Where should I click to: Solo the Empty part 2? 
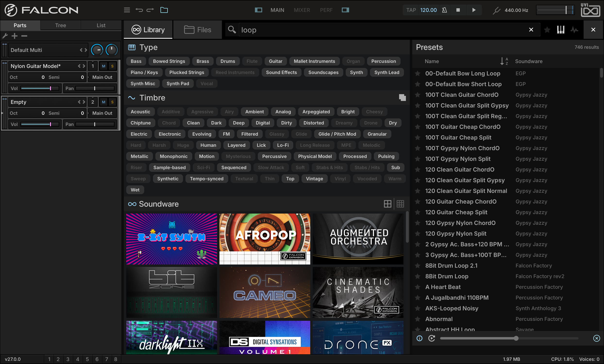tap(112, 102)
